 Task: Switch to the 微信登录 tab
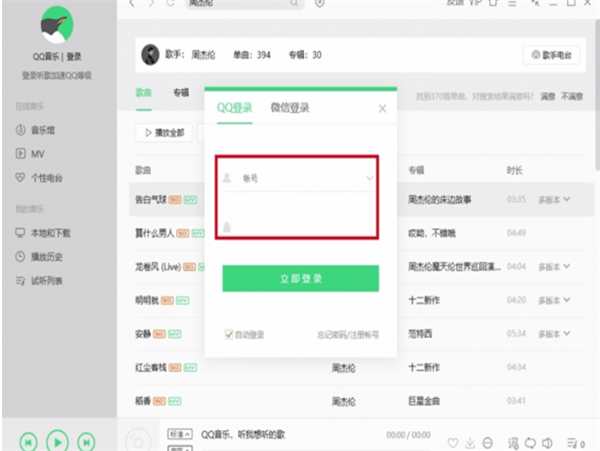[x=290, y=108]
